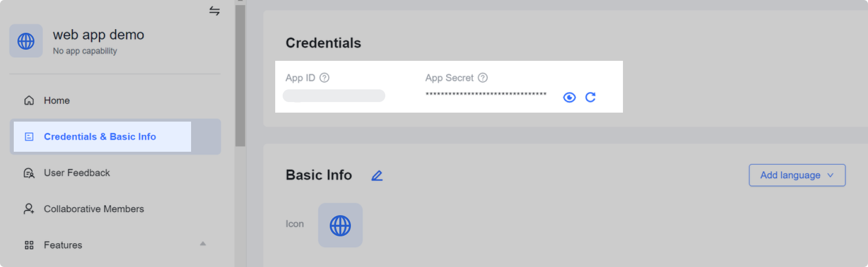Click the sidebar collapse arrows icon
Viewport: 868px width, 267px height.
pyautogui.click(x=214, y=11)
